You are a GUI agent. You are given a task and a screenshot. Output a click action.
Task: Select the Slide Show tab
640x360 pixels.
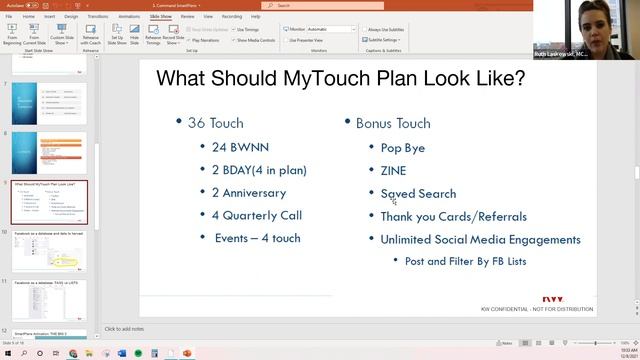tap(160, 17)
